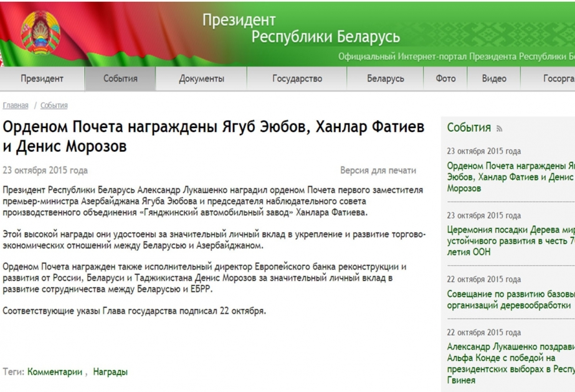Screen dimensions: 575x392
Task: Open the Документы menu item
Action: point(201,79)
